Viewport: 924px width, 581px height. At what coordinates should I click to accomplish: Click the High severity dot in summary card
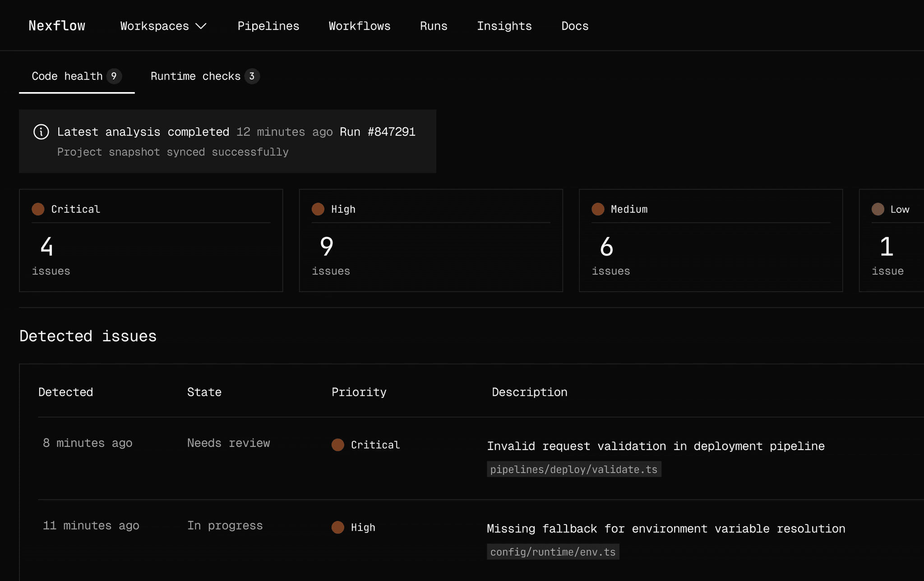click(x=318, y=209)
